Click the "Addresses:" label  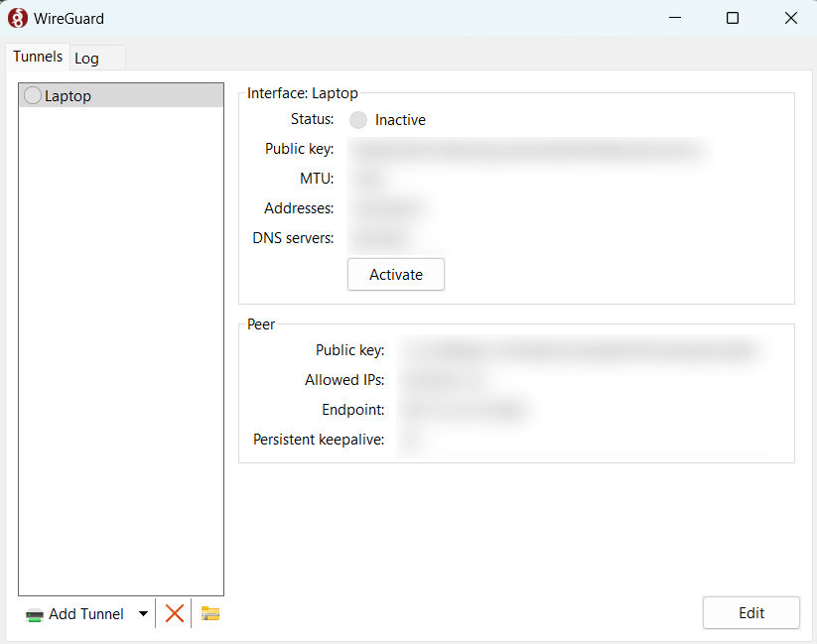click(x=299, y=208)
